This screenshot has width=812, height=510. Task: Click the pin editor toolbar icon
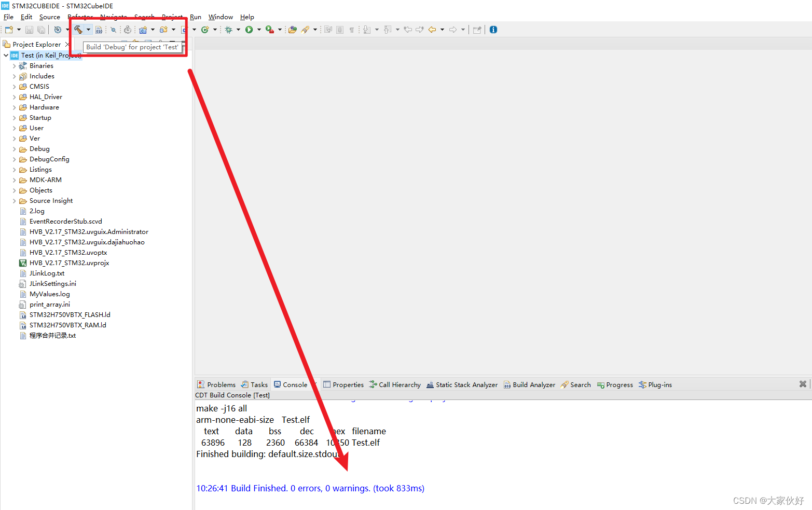pyautogui.click(x=477, y=30)
